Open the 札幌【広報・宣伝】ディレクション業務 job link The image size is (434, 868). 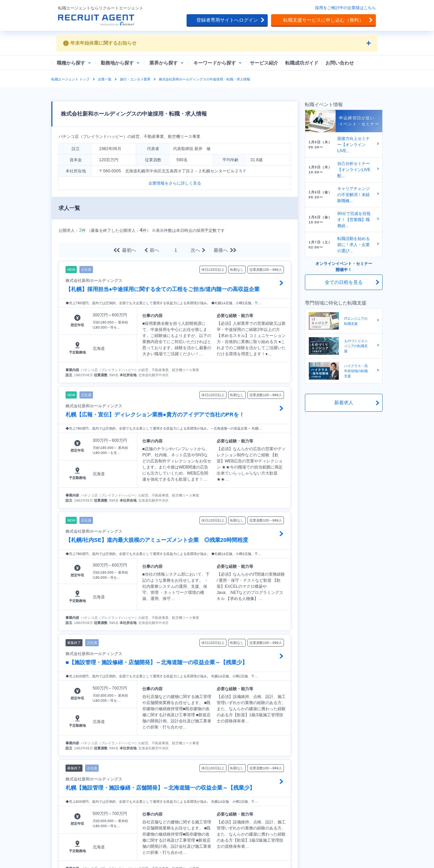click(155, 414)
